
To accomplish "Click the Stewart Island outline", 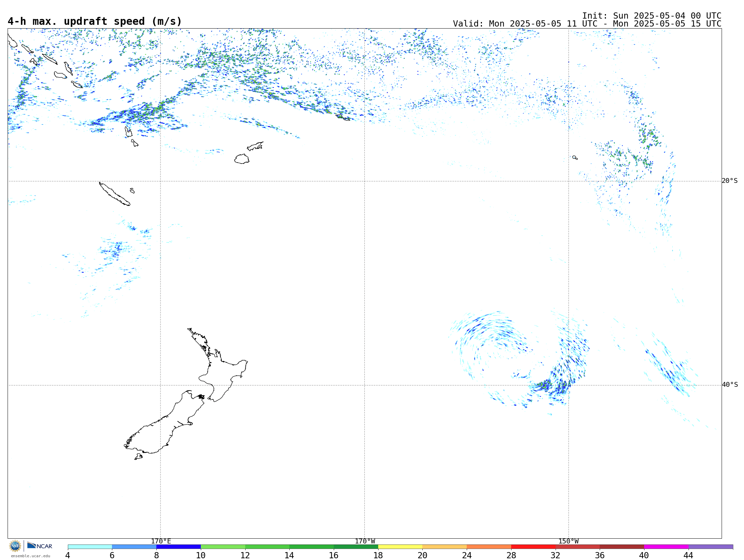I will [138, 457].
